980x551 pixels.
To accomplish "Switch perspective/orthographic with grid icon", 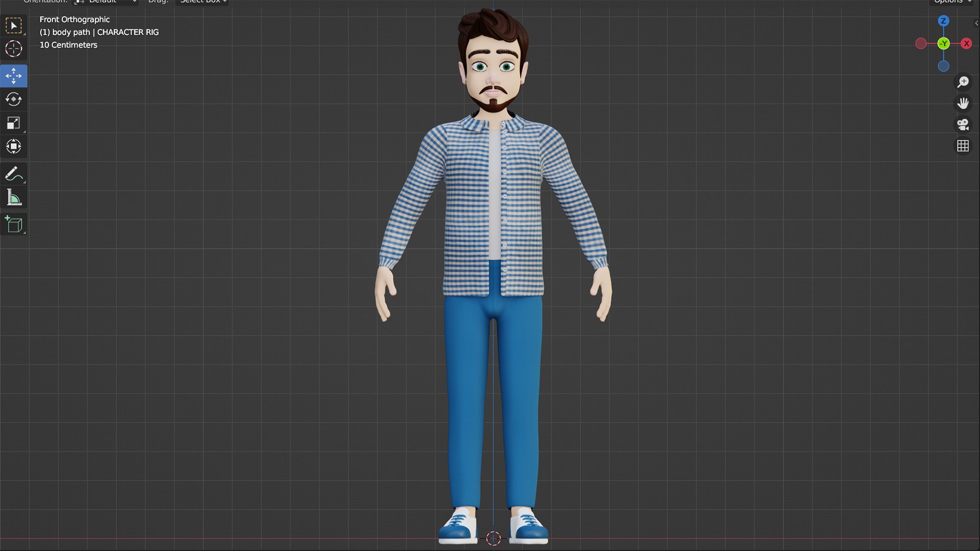I will 963,146.
